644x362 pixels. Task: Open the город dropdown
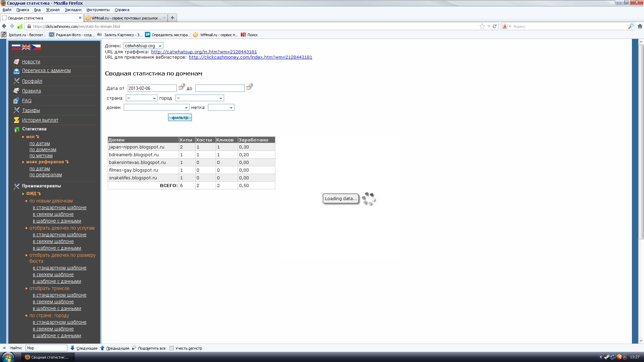tap(200, 98)
